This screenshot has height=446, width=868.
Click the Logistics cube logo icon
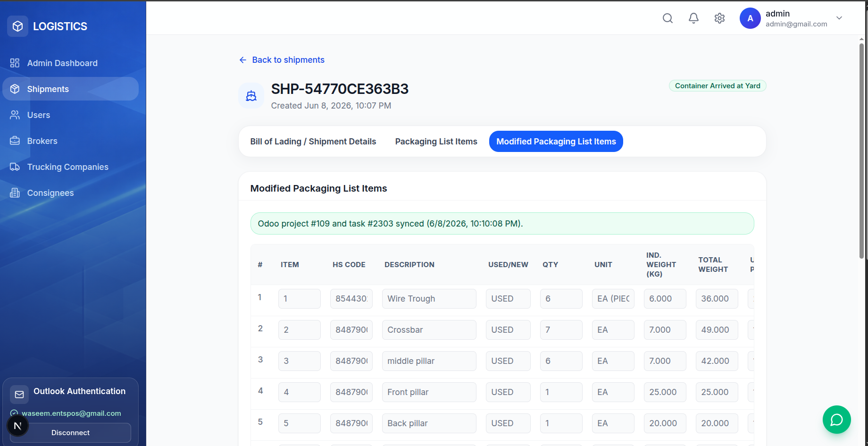[17, 26]
